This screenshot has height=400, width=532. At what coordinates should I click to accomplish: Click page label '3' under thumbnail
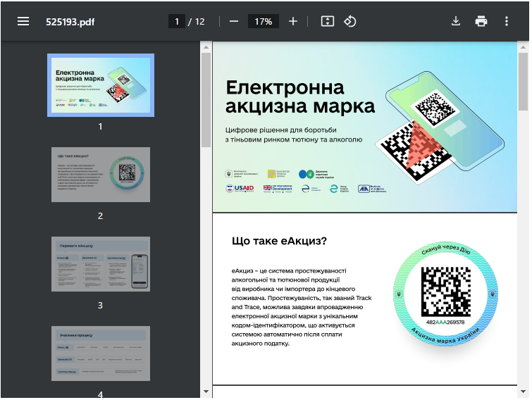pos(101,306)
